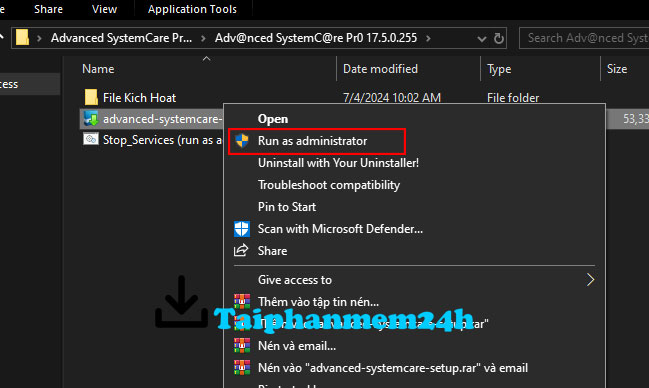Choose Open in context menu

273,119
